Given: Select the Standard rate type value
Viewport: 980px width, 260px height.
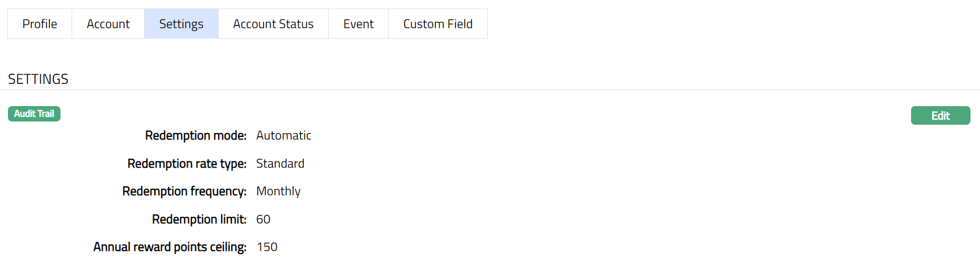Looking at the screenshot, I should [x=280, y=163].
